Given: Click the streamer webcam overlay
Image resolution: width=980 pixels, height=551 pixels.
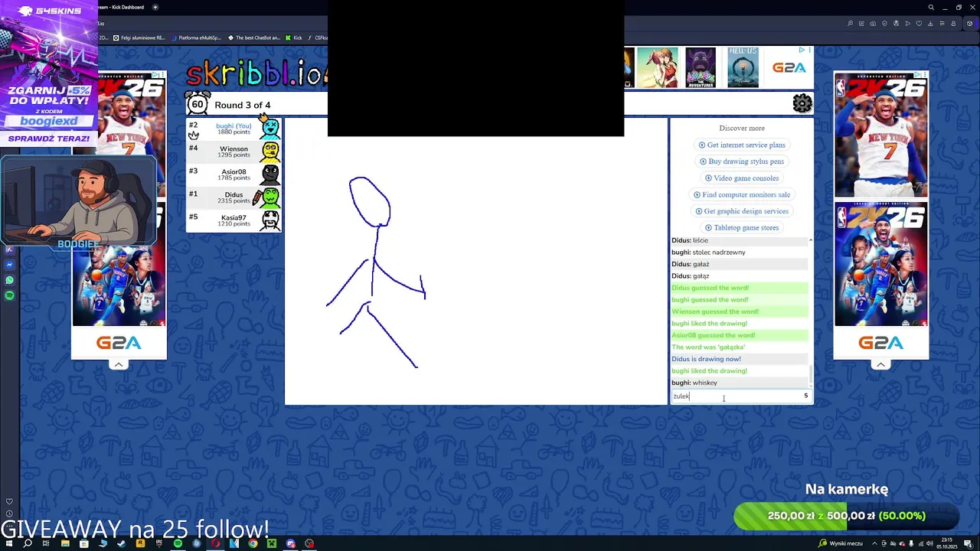Looking at the screenshot, I should pos(78,203).
